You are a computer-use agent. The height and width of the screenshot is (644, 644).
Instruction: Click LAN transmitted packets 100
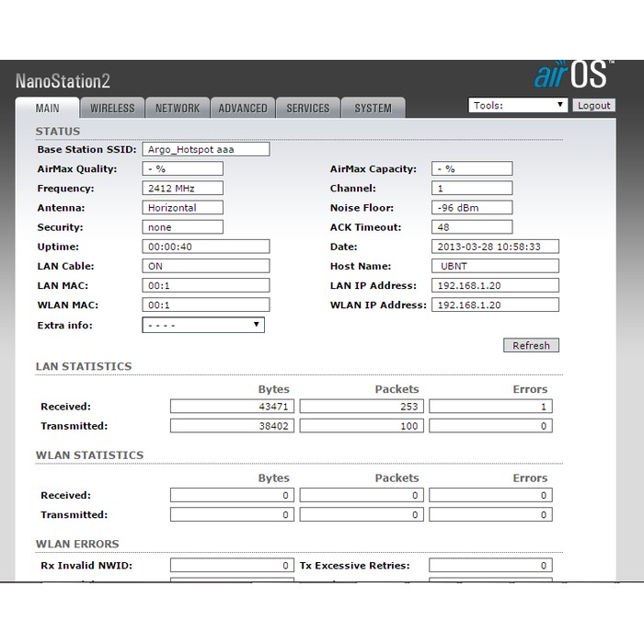(362, 426)
